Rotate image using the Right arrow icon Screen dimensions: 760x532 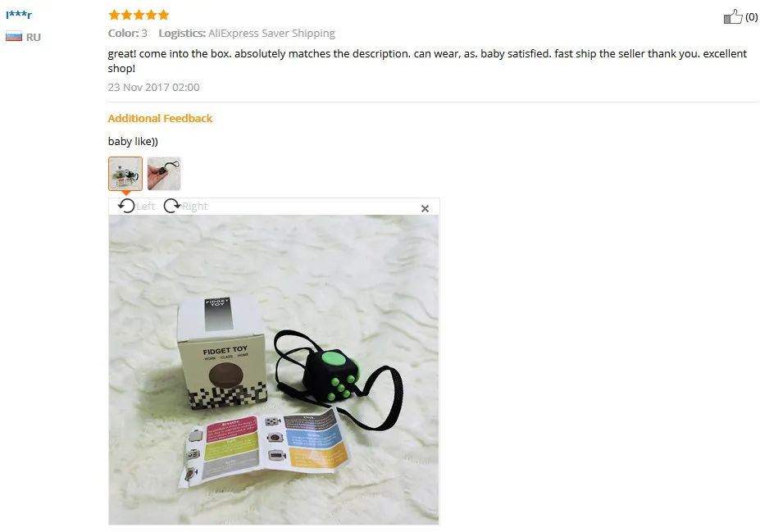(x=171, y=206)
